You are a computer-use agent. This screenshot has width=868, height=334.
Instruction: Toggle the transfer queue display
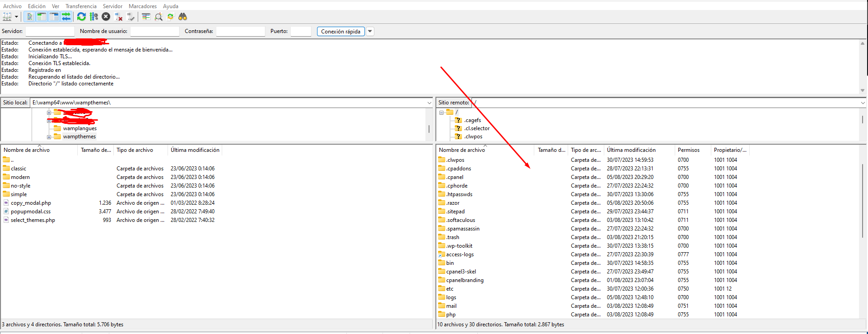[66, 17]
